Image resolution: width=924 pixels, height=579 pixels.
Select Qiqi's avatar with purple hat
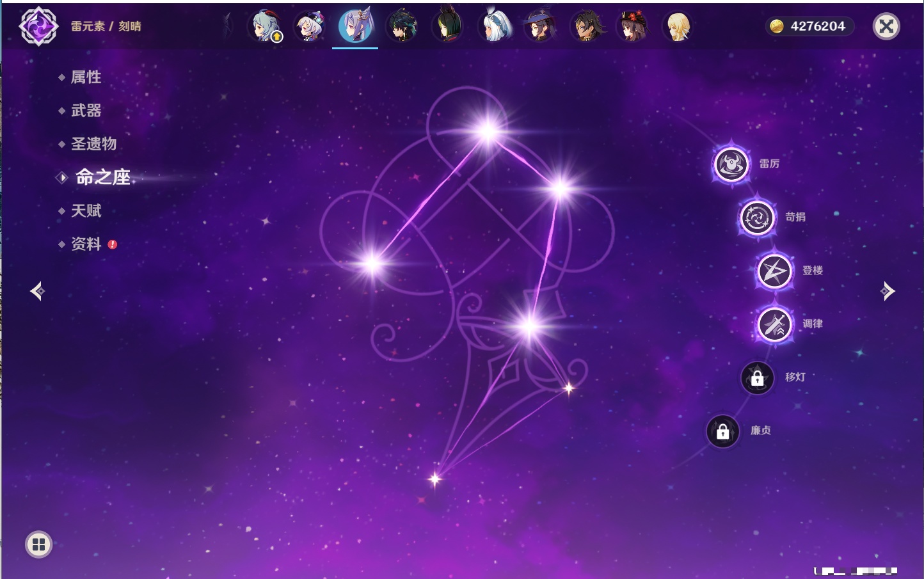click(x=310, y=26)
